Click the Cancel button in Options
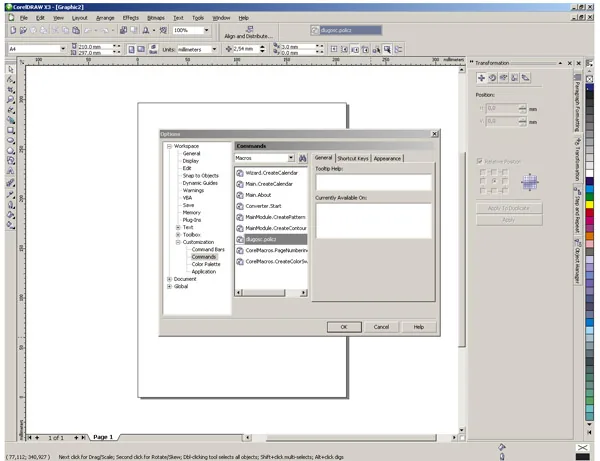Image resolution: width=600 pixels, height=461 pixels. 381,326
